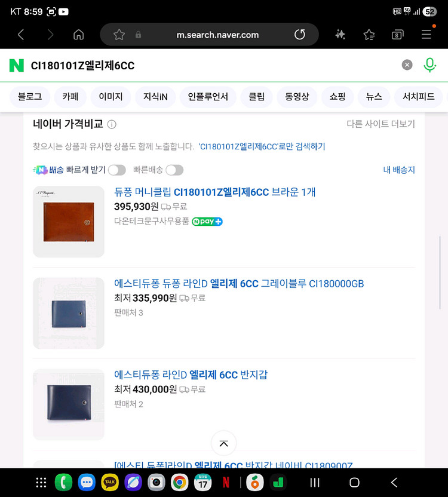Reload the page with refresh icon

(300, 35)
